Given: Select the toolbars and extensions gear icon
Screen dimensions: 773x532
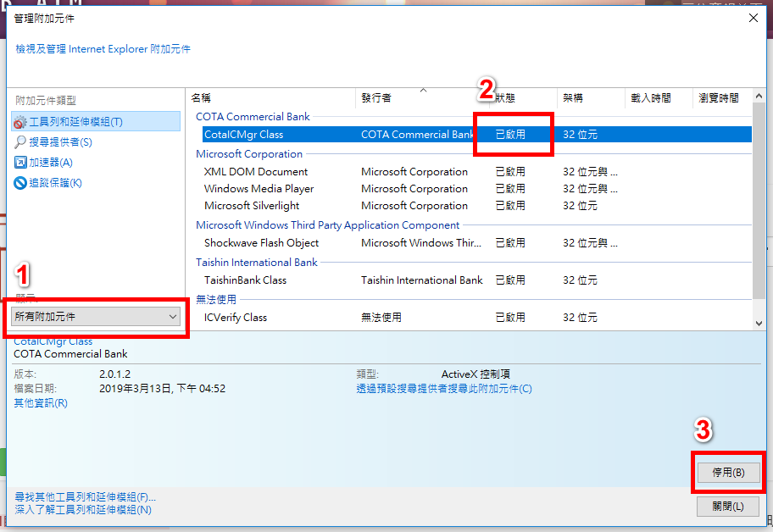Looking at the screenshot, I should point(20,122).
